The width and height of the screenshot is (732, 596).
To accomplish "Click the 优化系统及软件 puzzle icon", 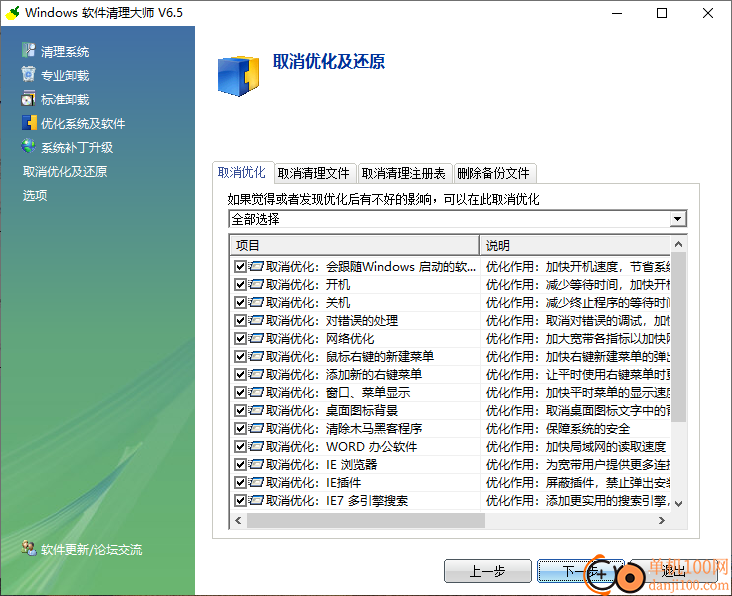I will coord(29,123).
